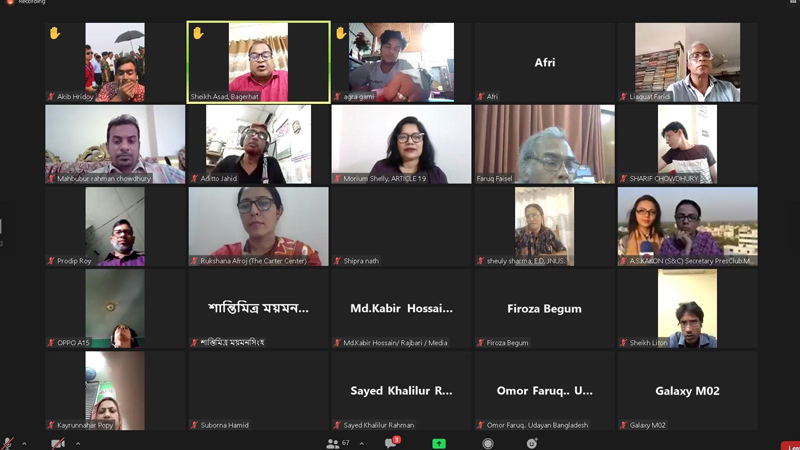Select Rukshana Afroj (The Carter Center) tile

pos(259,227)
